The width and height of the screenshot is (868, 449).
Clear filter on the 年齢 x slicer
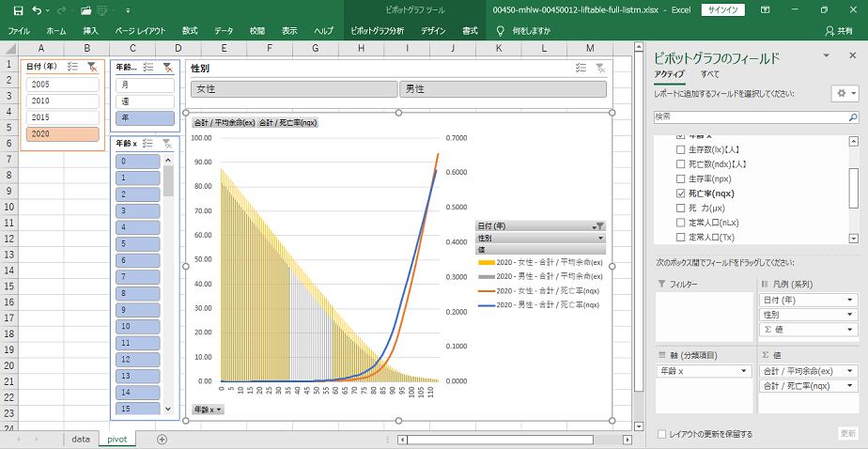(166, 143)
